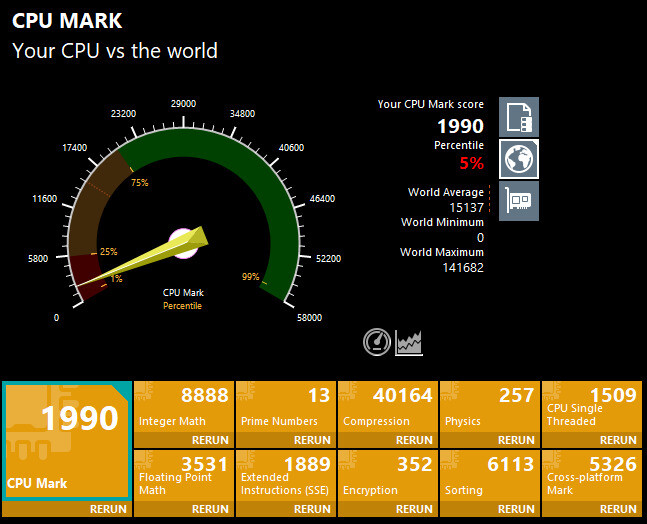Click the 'Your CPU vs the world' subtitle

point(115,51)
